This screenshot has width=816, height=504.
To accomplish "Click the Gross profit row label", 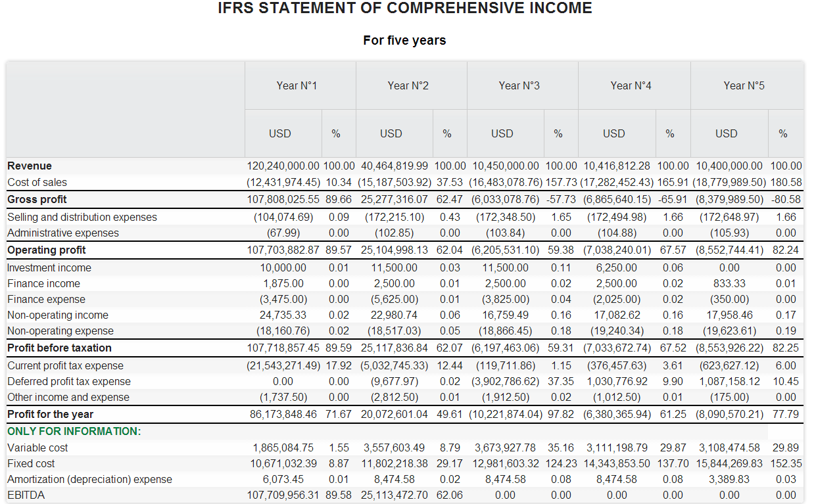I will click(37, 199).
